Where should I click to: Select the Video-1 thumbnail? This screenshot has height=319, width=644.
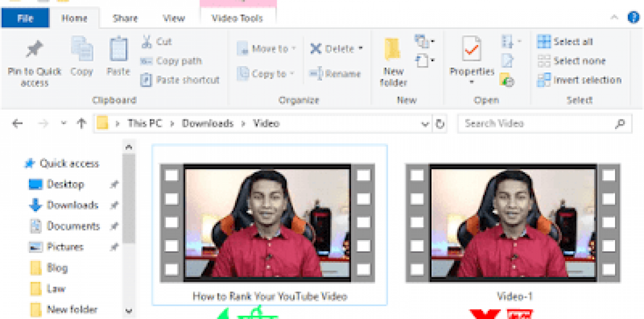(513, 223)
